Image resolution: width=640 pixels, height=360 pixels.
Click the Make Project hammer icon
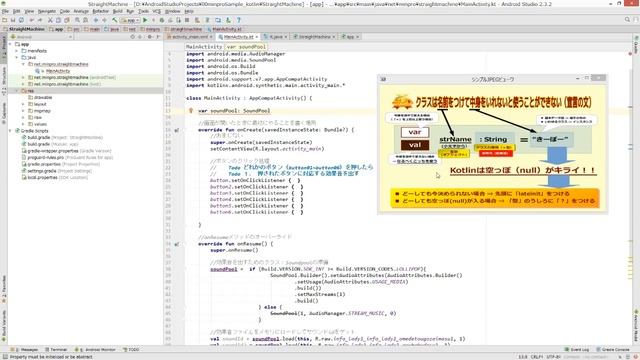115,20
